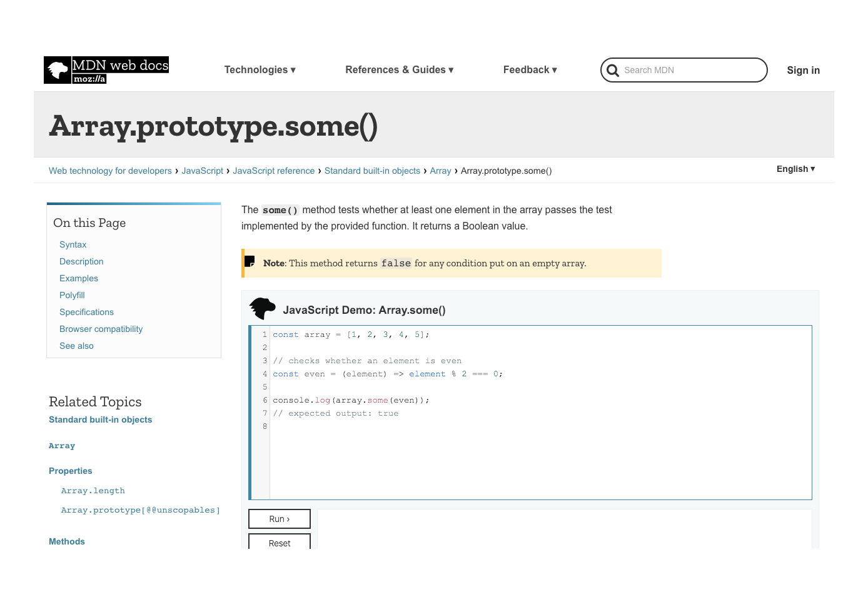The height and width of the screenshot is (597, 868).
Task: Open the Feedback dropdown menu
Action: coord(530,70)
